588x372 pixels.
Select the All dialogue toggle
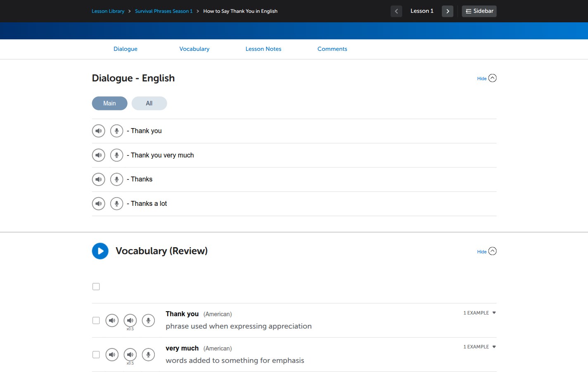(149, 103)
